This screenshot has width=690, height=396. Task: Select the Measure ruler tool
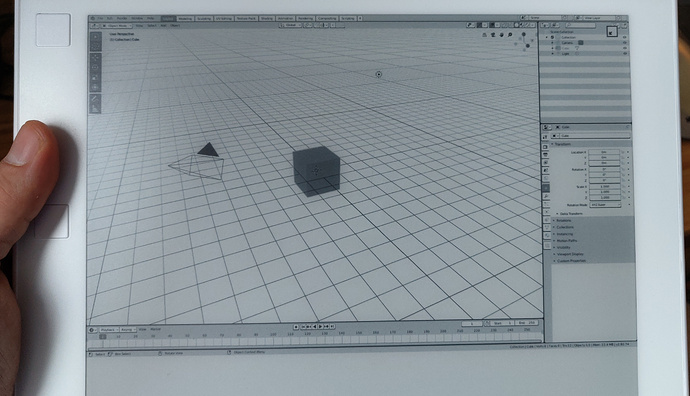click(95, 109)
